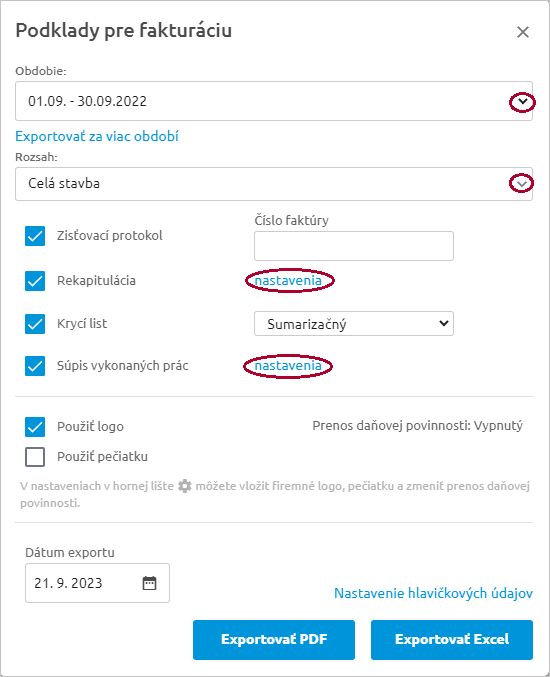
Task: Enable the Použiť pečiatku checkbox
Action: (35, 457)
